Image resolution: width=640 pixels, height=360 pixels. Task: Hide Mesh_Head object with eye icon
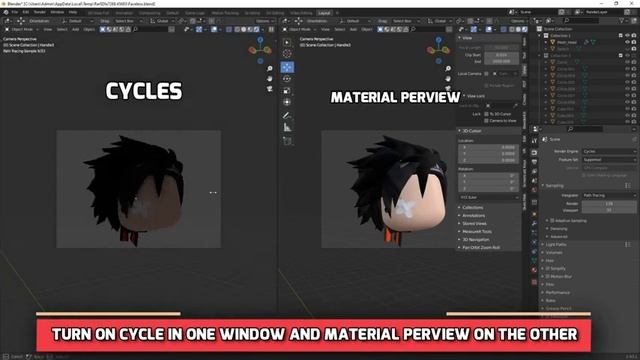click(x=627, y=42)
